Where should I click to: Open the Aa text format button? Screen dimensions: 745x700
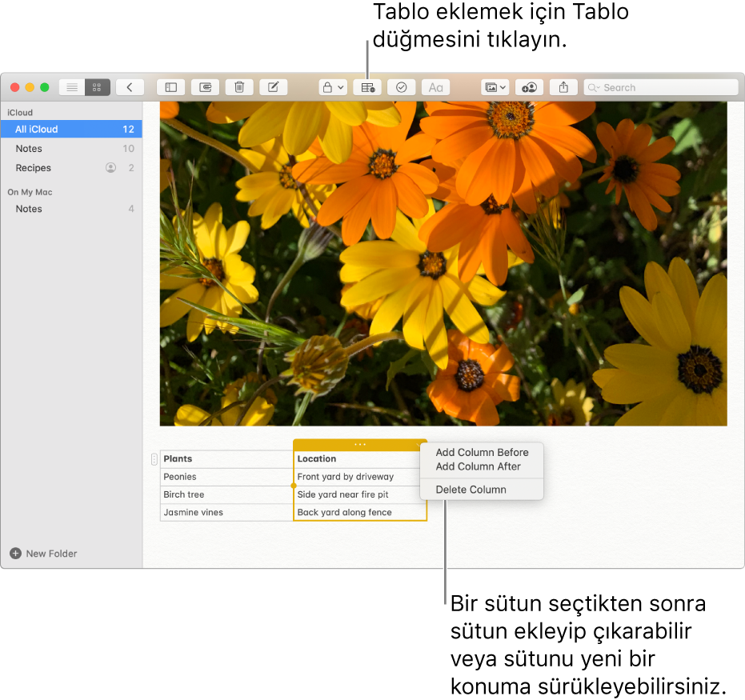[435, 87]
